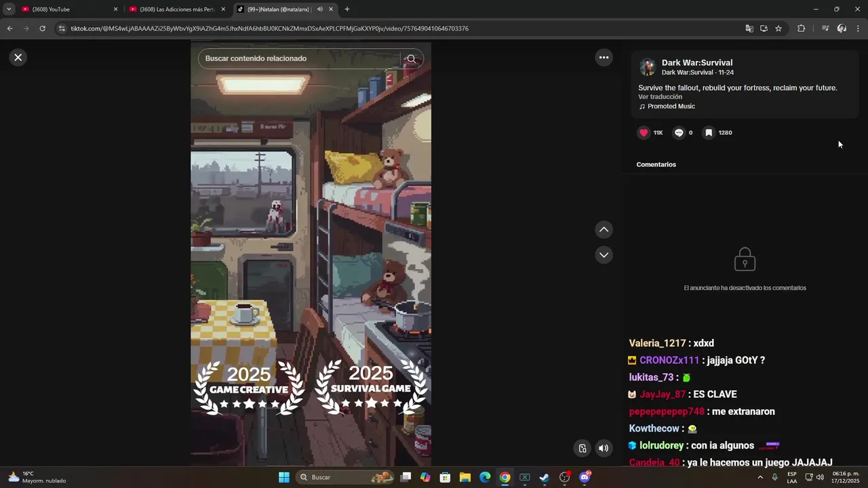Viewport: 868px width, 488px height.
Task: Select the '(99+) Natalan' TikTok tab
Action: point(278,9)
